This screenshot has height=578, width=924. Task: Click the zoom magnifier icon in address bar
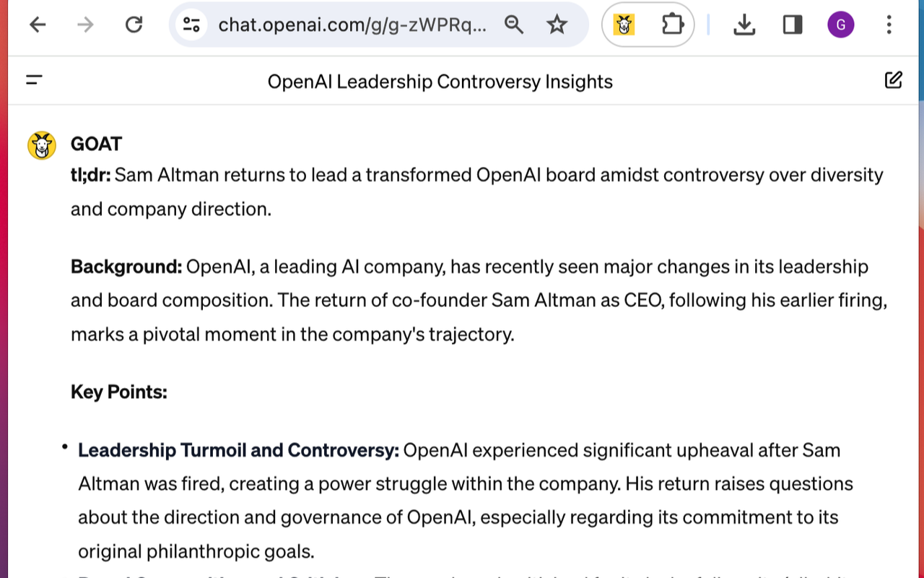click(514, 25)
